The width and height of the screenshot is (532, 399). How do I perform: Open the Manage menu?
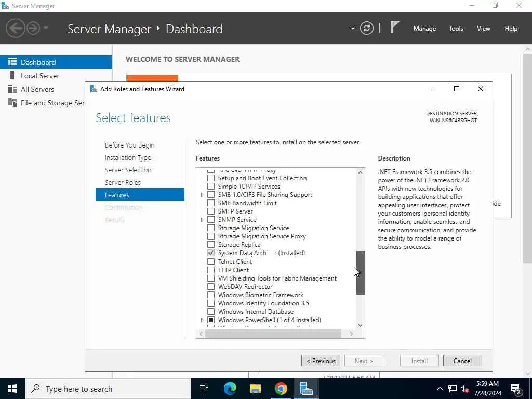tap(424, 29)
